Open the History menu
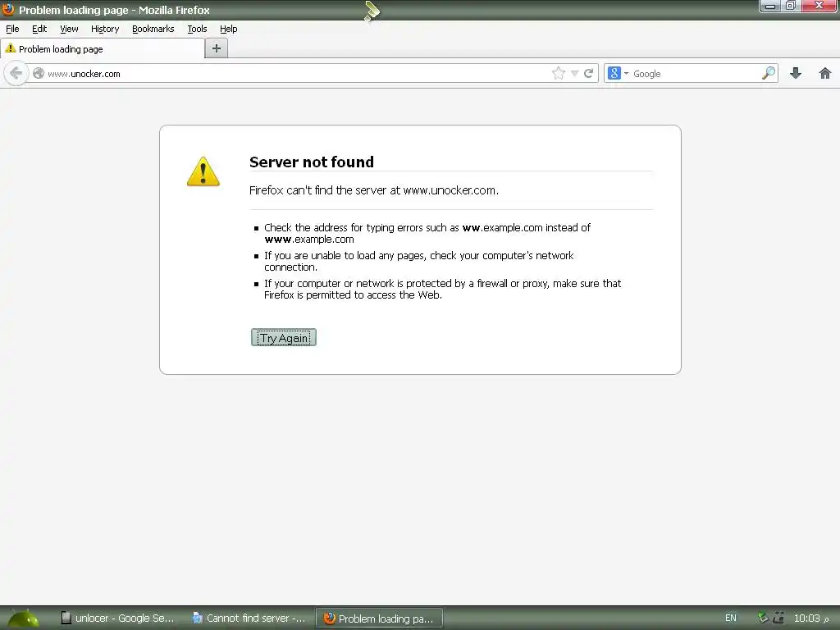 [105, 29]
